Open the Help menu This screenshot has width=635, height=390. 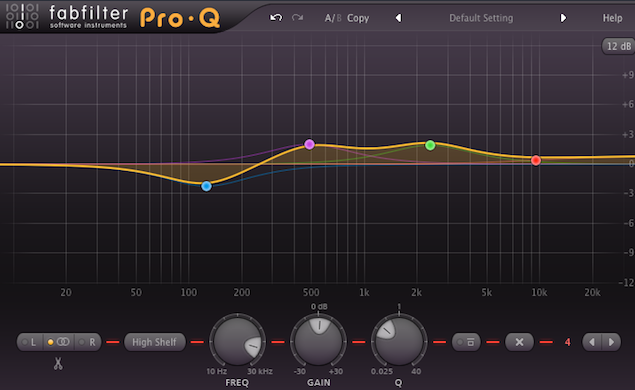pyautogui.click(x=612, y=18)
